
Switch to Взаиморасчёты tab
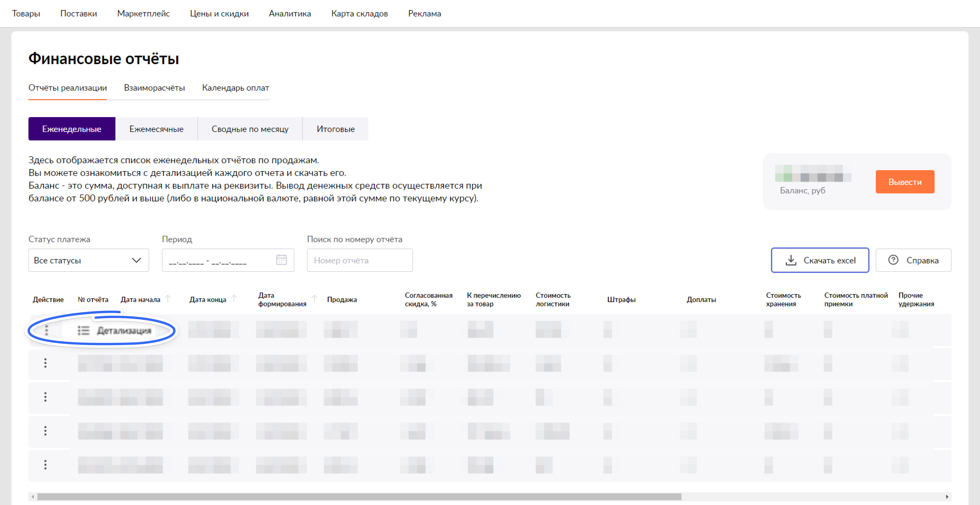point(154,88)
